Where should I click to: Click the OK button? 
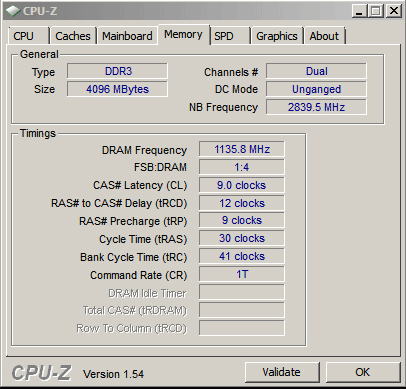pos(363,372)
